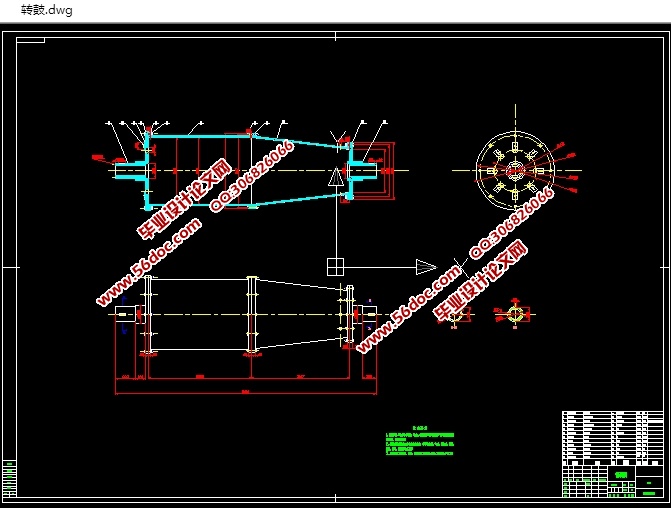Select the cyan drum shell top edge
This screenshot has height=508, width=671.
(200, 135)
